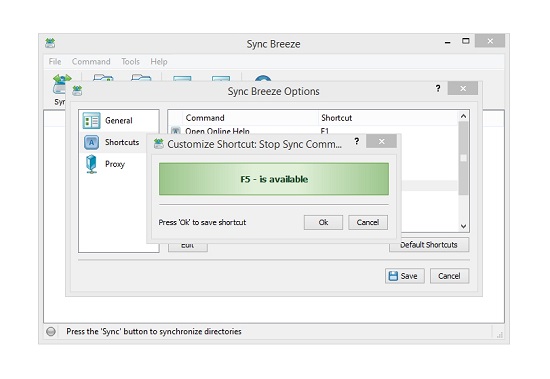
Task: Click the F5 is available status banner
Action: tap(274, 179)
